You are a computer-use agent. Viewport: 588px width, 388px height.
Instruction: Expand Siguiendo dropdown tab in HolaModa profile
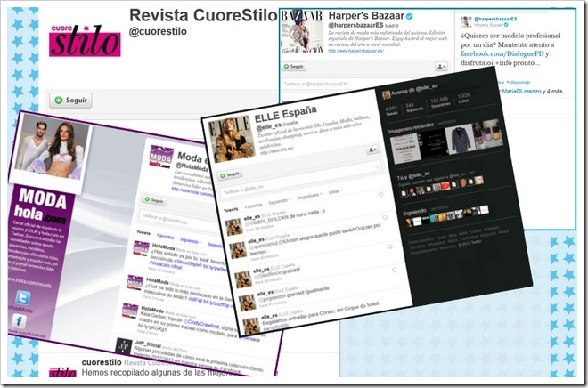pyautogui.click(x=191, y=240)
